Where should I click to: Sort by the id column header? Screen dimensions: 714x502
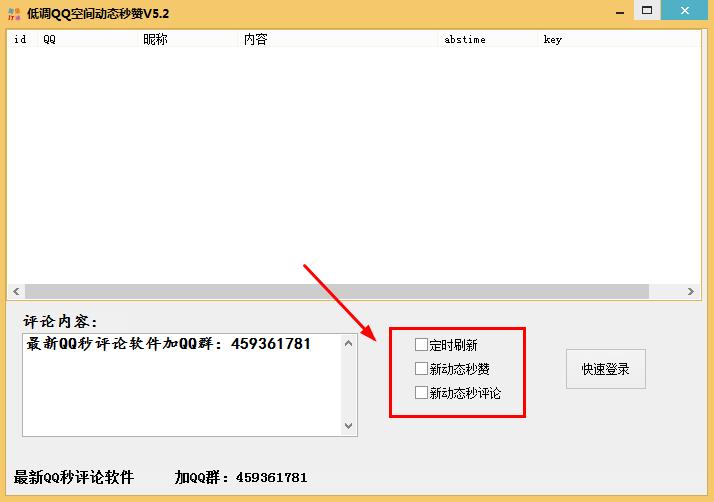pos(22,40)
